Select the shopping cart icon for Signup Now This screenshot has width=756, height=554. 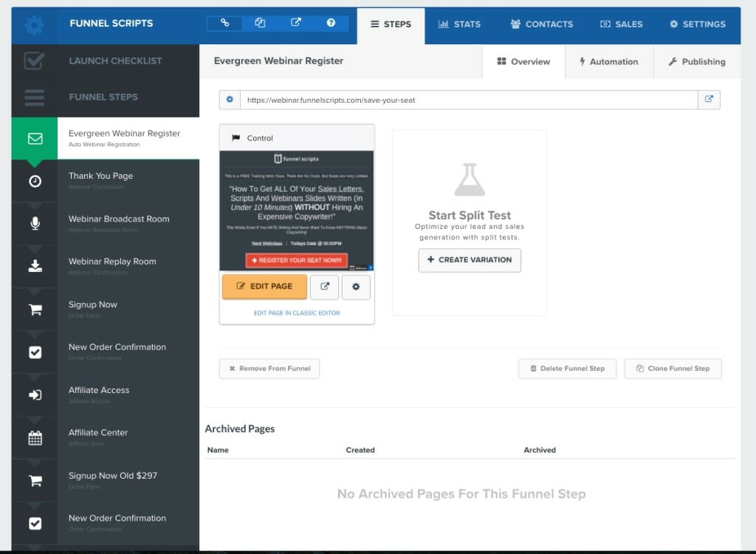[x=34, y=309]
